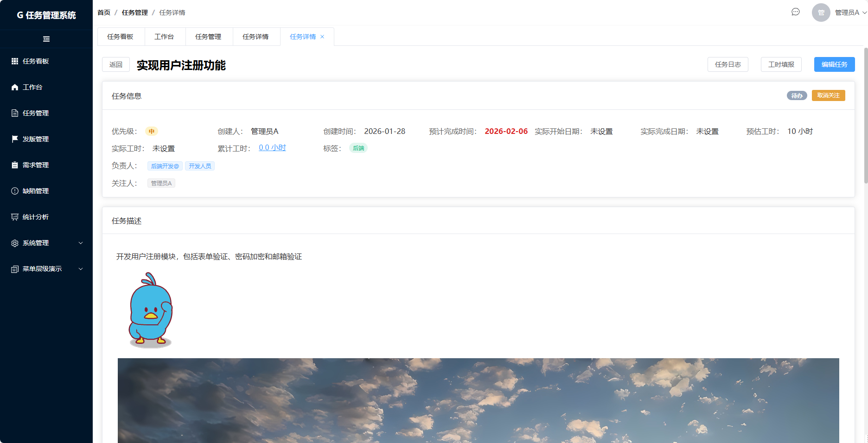
Task: Click the 需求管理 clipboard icon in sidebar
Action: 15,165
